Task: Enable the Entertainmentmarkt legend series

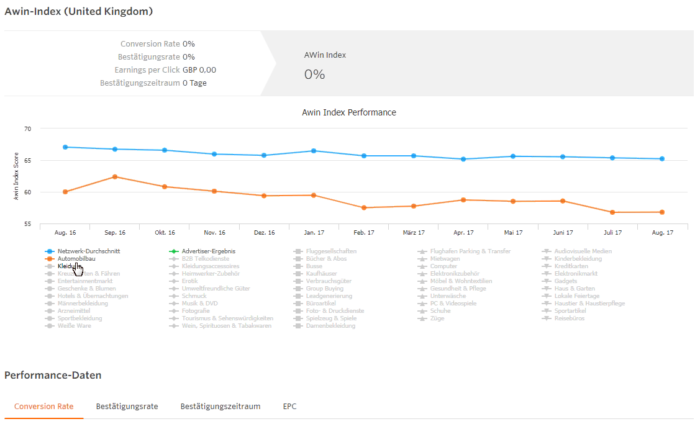Action: tap(79, 281)
